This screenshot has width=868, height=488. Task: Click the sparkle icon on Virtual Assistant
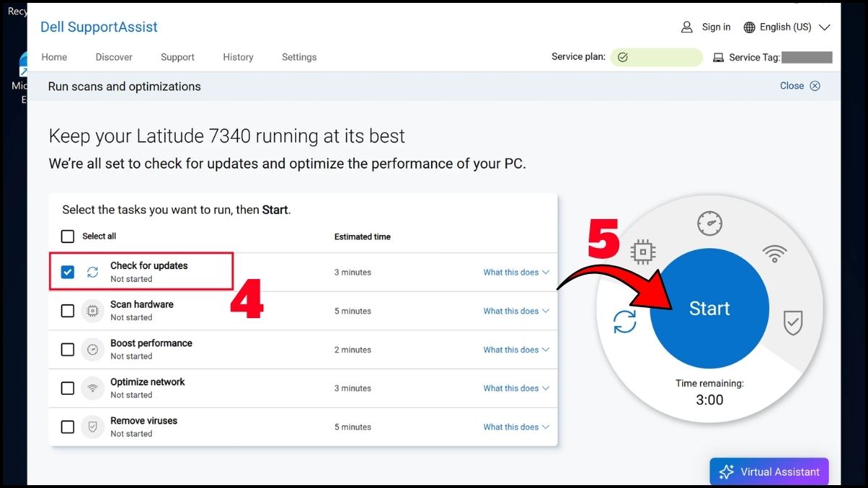coord(726,472)
